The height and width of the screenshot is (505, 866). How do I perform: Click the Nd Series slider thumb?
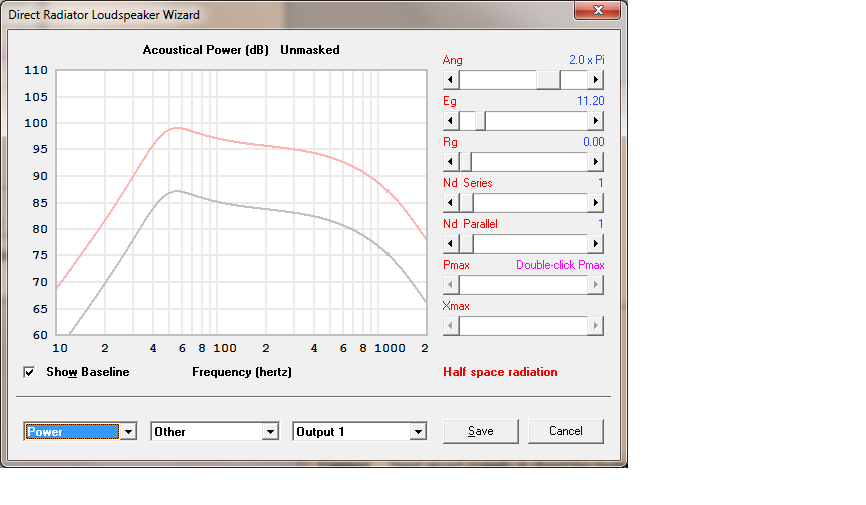pos(467,203)
